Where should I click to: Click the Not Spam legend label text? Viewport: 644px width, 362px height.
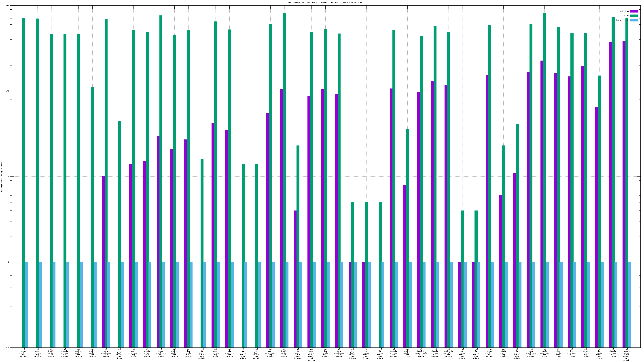[x=624, y=11]
